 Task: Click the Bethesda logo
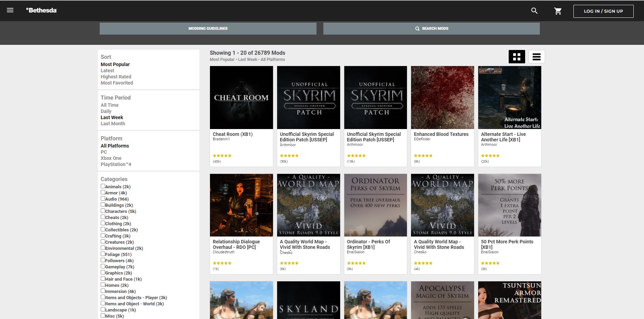(41, 10)
